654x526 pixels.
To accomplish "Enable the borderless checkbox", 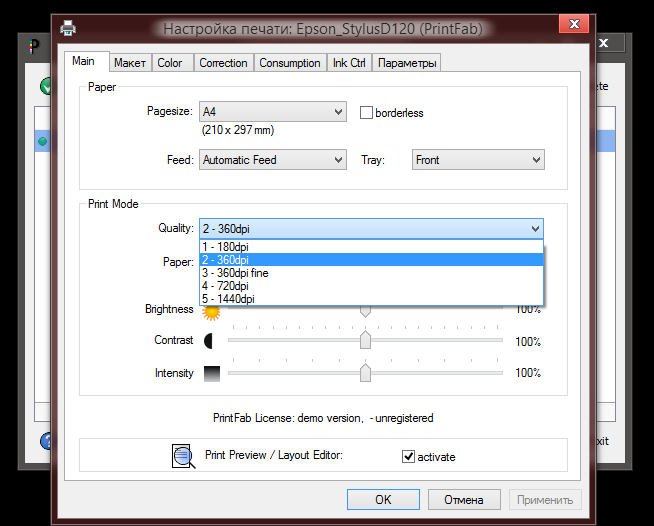I will tap(366, 113).
